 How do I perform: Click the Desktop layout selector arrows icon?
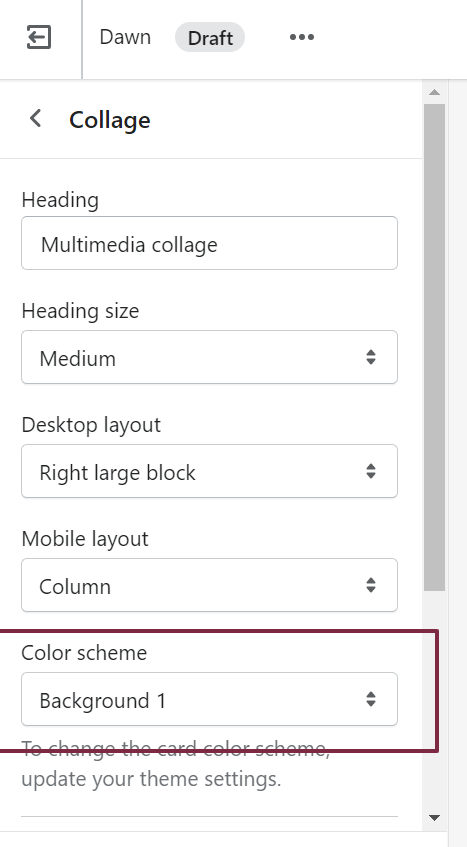pyautogui.click(x=370, y=471)
